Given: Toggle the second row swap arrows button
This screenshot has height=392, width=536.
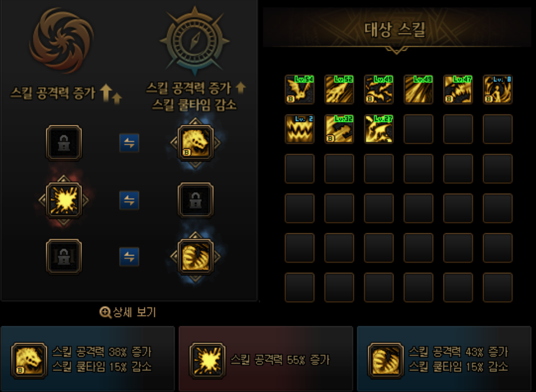Looking at the screenshot, I should click(129, 200).
